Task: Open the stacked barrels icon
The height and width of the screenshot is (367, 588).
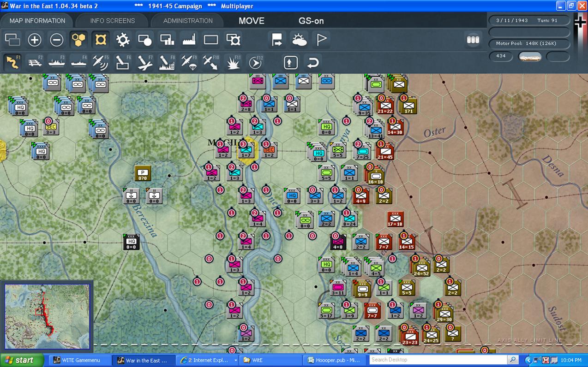Action: click(473, 40)
